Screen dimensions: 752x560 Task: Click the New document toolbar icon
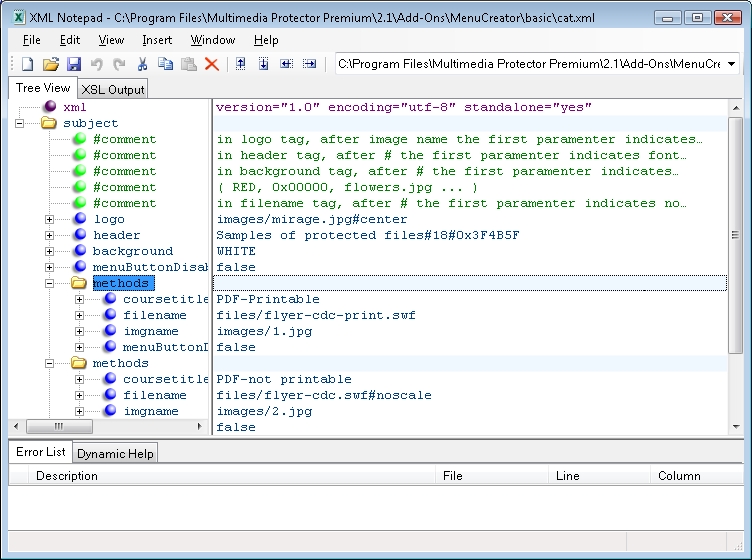click(x=27, y=64)
